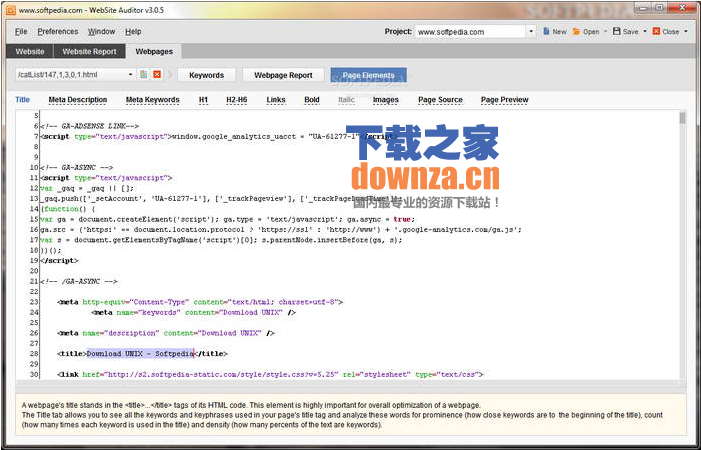This screenshot has width=701, height=450.
Task: Open the /catList/147,1,3,0,1.html page dropdown
Action: [x=130, y=75]
